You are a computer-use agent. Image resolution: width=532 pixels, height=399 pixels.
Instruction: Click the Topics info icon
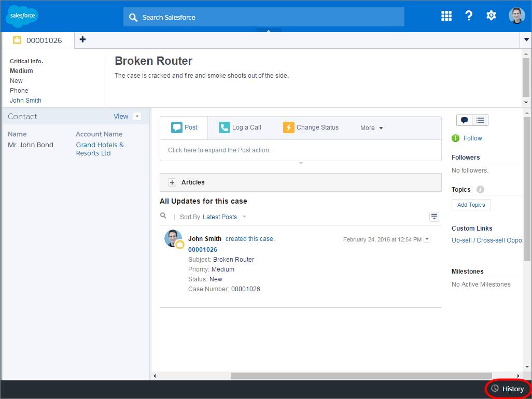(480, 190)
